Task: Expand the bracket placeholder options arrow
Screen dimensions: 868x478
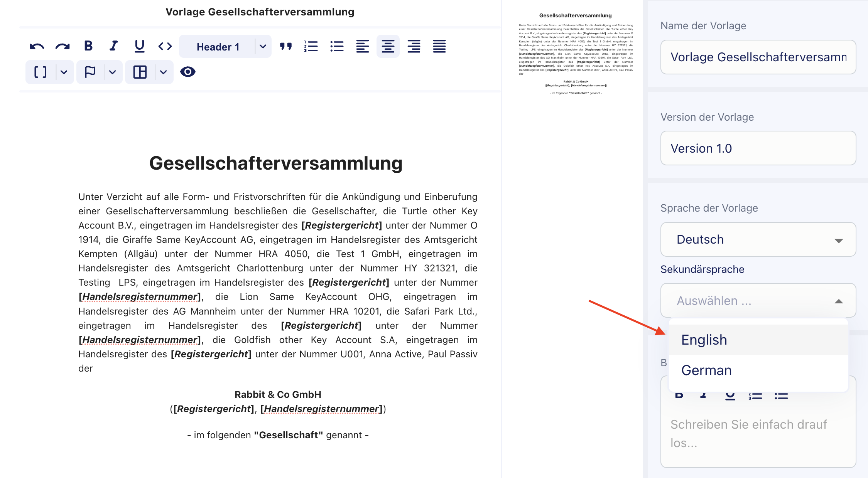Action: tap(64, 72)
